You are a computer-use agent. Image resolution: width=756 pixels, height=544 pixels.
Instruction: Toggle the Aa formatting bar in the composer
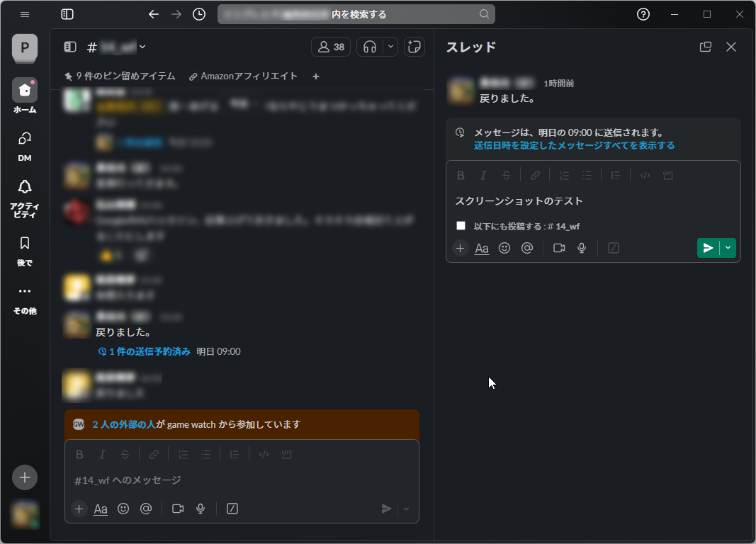(x=482, y=249)
